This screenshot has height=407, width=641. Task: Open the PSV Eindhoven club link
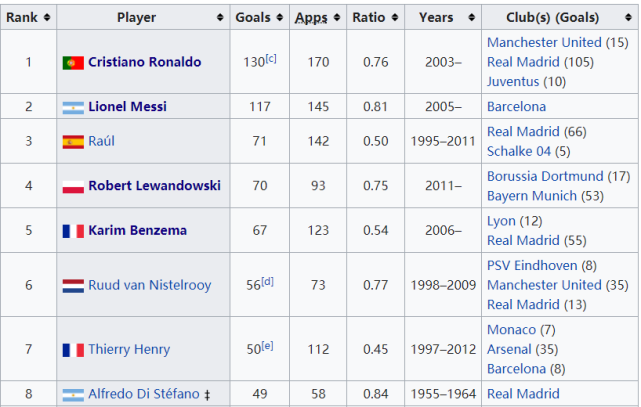click(532, 266)
